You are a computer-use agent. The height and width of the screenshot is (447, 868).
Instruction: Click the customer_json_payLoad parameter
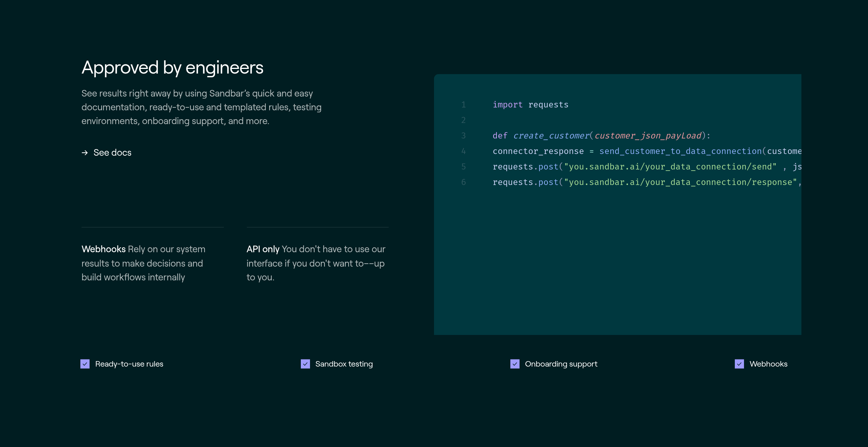coord(648,136)
